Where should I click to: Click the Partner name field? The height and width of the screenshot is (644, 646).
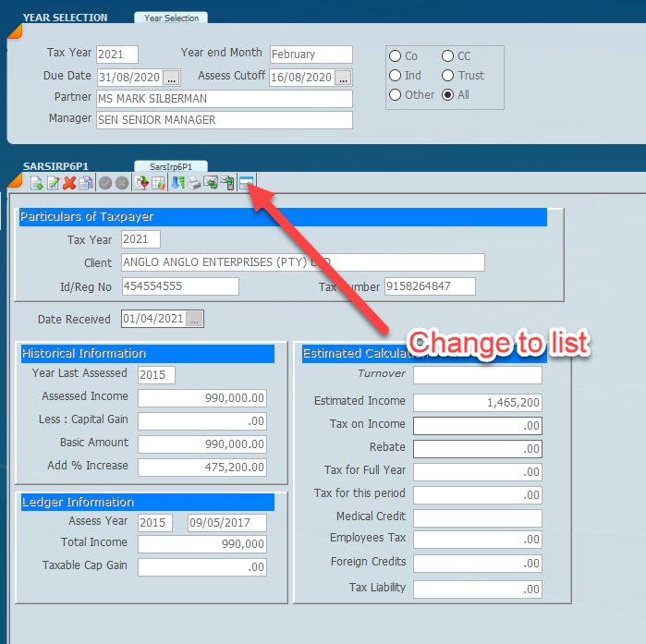point(224,99)
